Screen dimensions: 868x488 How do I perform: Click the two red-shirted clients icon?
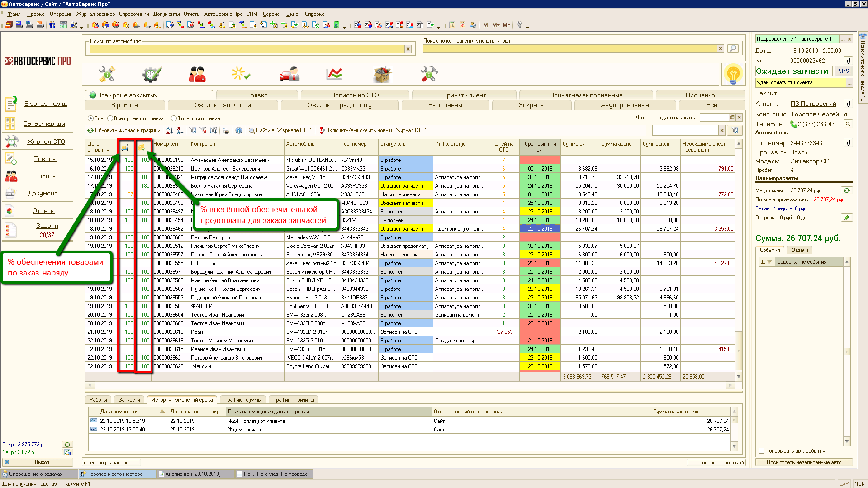click(x=197, y=74)
